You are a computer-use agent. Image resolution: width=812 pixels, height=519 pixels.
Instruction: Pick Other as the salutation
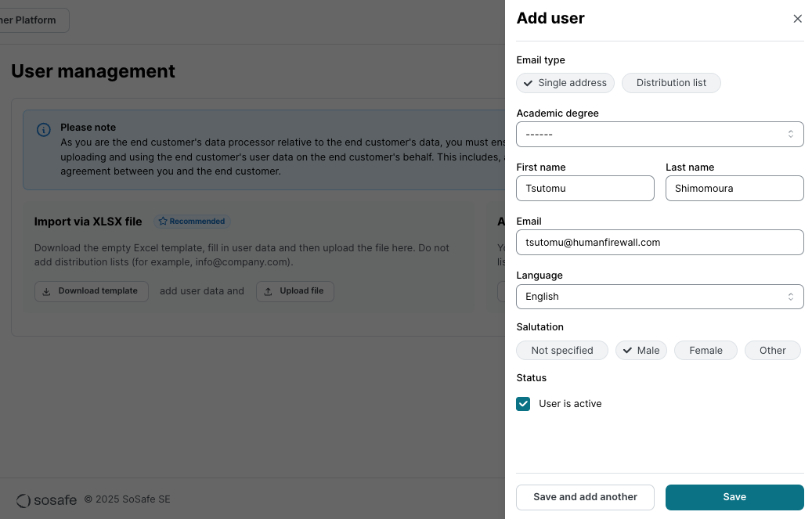[771, 351]
